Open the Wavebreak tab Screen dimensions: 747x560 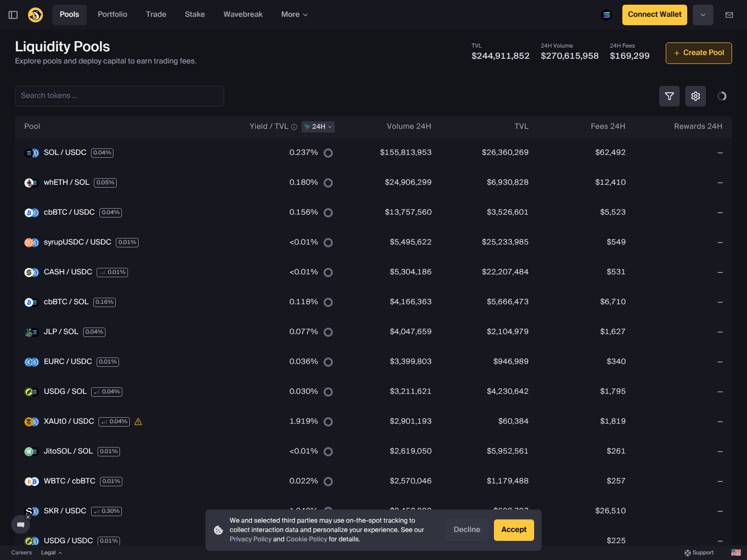point(243,14)
